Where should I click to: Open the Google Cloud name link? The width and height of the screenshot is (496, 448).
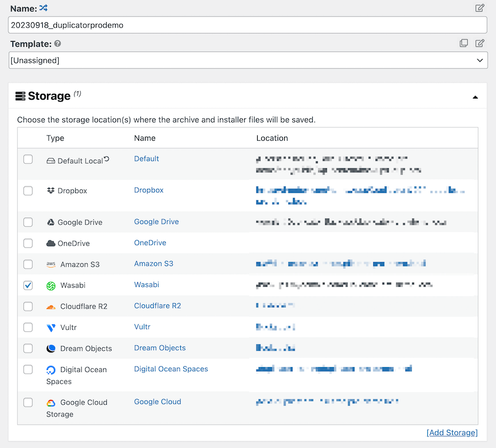click(x=157, y=402)
